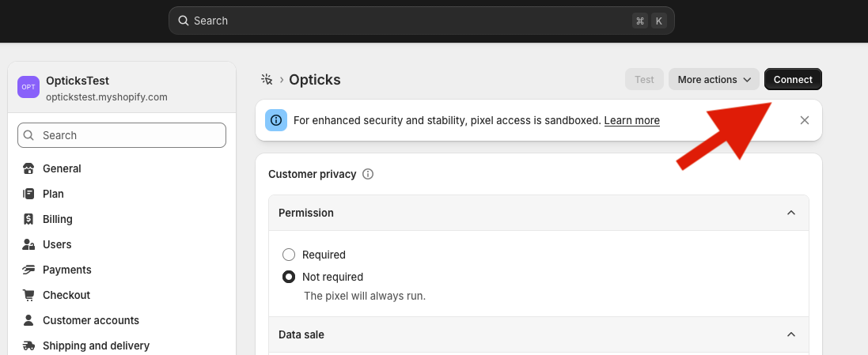The height and width of the screenshot is (355, 868).
Task: Click the Test button
Action: tap(644, 80)
